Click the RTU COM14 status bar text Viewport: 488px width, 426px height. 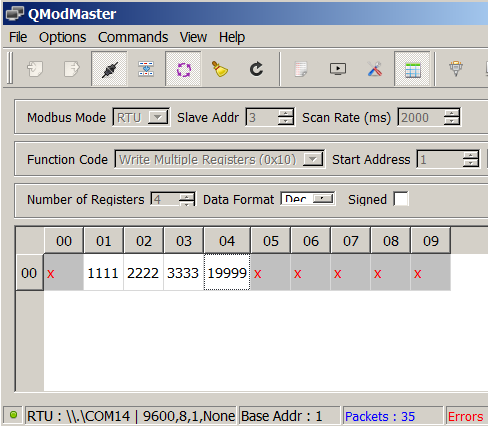pyautogui.click(x=131, y=416)
